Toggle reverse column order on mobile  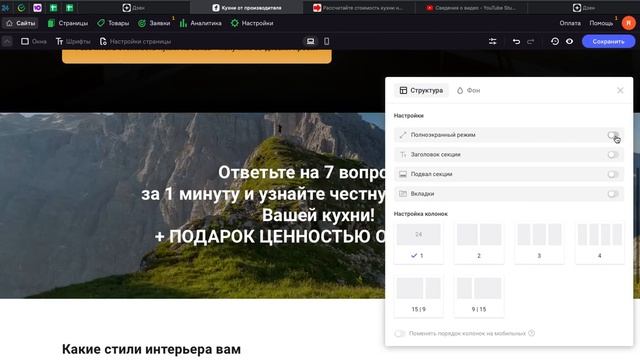400,333
